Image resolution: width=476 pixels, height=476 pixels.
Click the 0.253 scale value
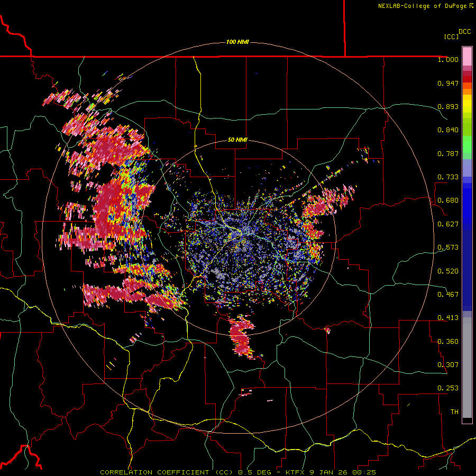tap(448, 388)
